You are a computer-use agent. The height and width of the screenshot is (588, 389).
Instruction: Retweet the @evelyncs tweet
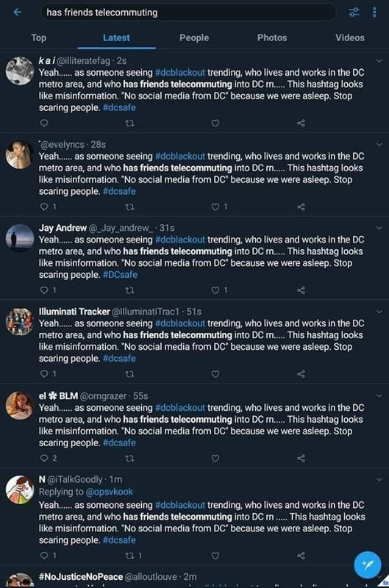click(x=129, y=207)
